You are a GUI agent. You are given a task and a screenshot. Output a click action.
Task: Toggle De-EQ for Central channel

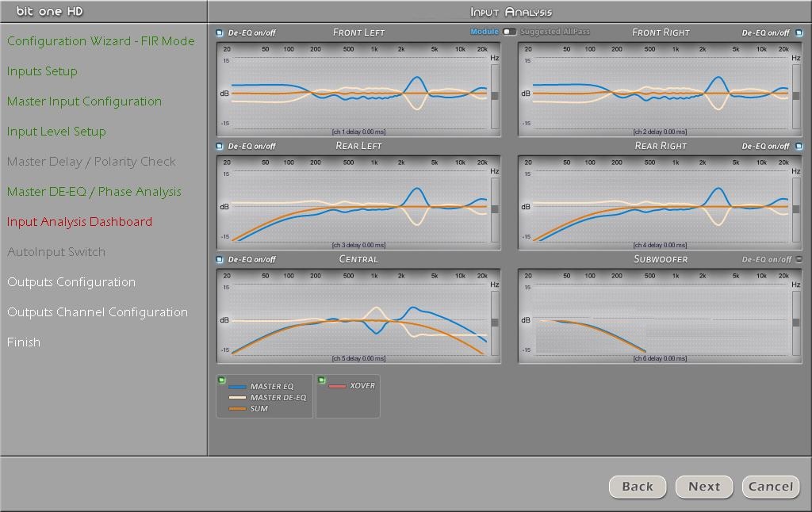[x=220, y=260]
